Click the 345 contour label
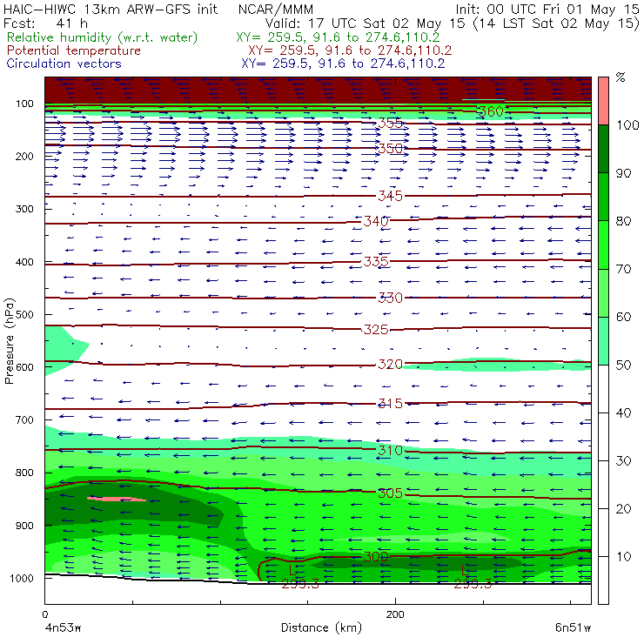Screen dimensions: 644x644 [x=390, y=196]
